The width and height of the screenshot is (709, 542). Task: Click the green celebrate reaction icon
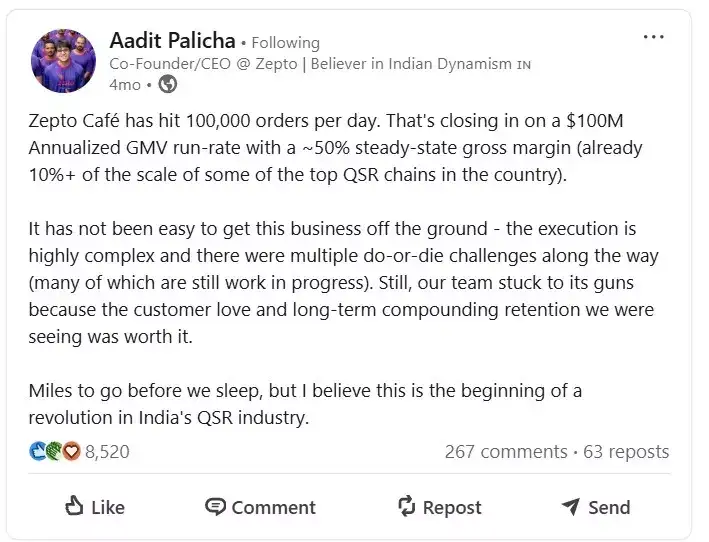pyautogui.click(x=54, y=451)
